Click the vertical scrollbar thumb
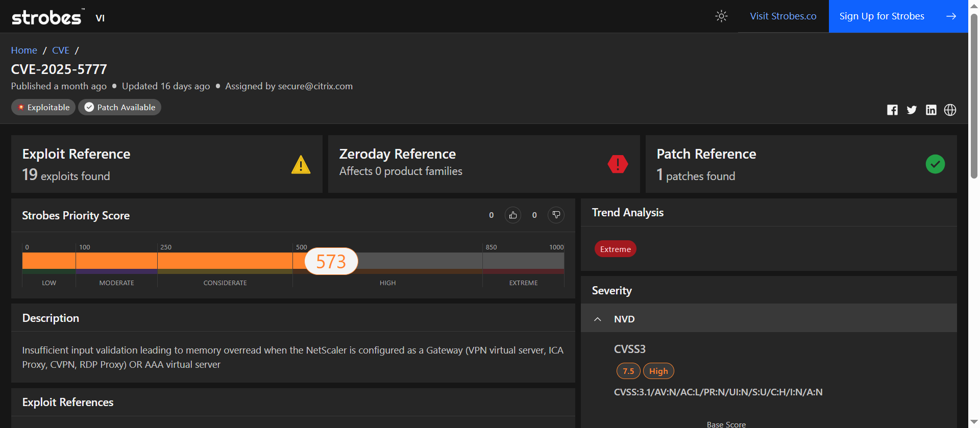Screen dimensions: 980x428 [974, 96]
